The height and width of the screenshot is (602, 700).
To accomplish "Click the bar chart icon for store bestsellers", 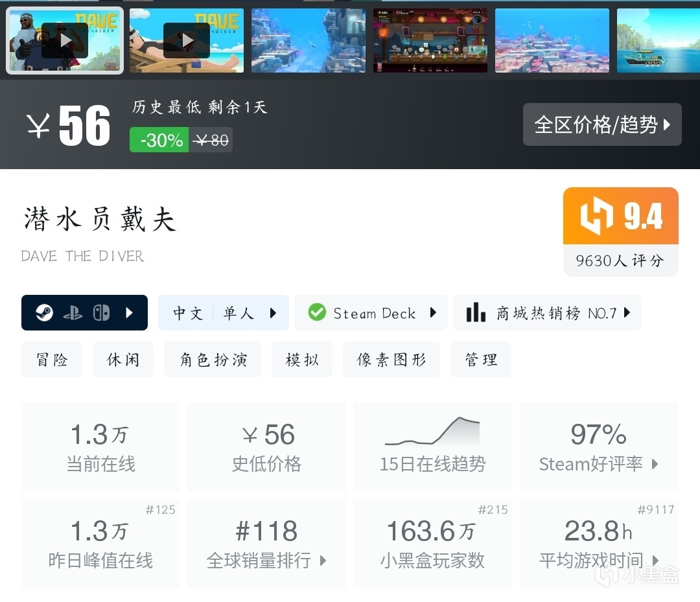I will click(476, 312).
